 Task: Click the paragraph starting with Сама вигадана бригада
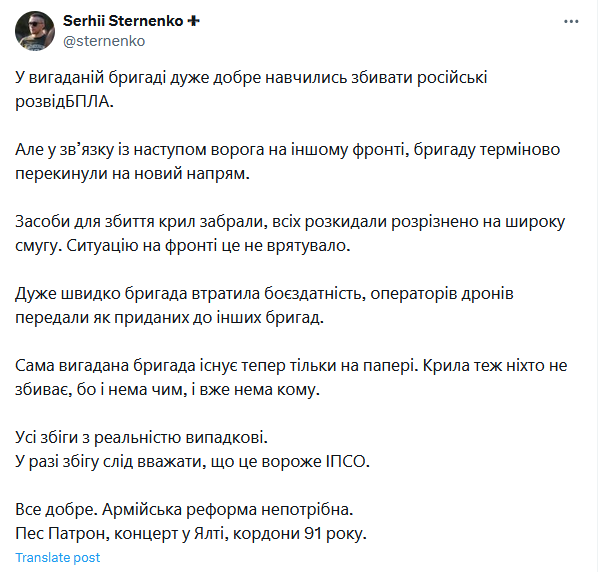[291, 378]
